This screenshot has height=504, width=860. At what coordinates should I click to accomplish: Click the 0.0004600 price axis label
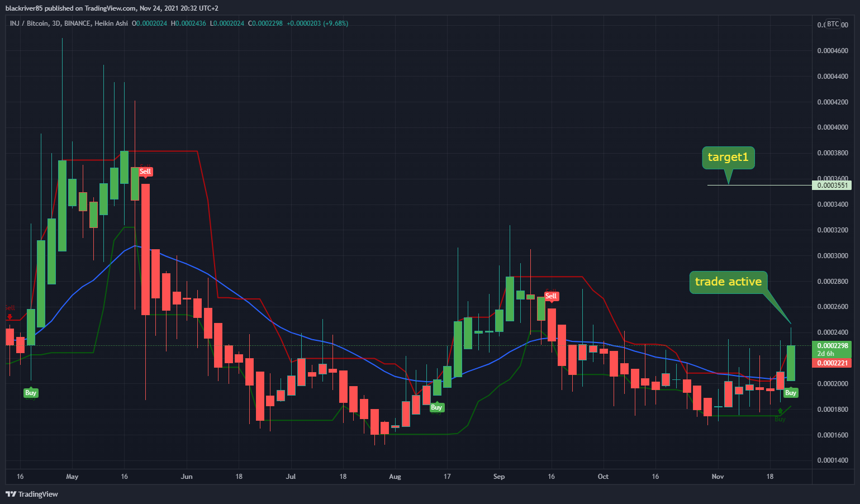833,51
